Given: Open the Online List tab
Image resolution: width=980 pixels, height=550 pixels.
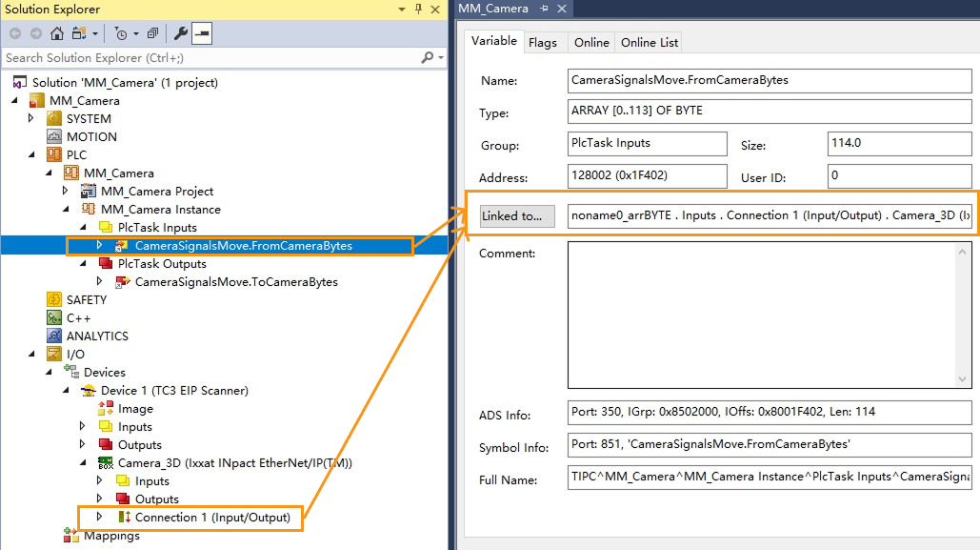Looking at the screenshot, I should pyautogui.click(x=650, y=43).
